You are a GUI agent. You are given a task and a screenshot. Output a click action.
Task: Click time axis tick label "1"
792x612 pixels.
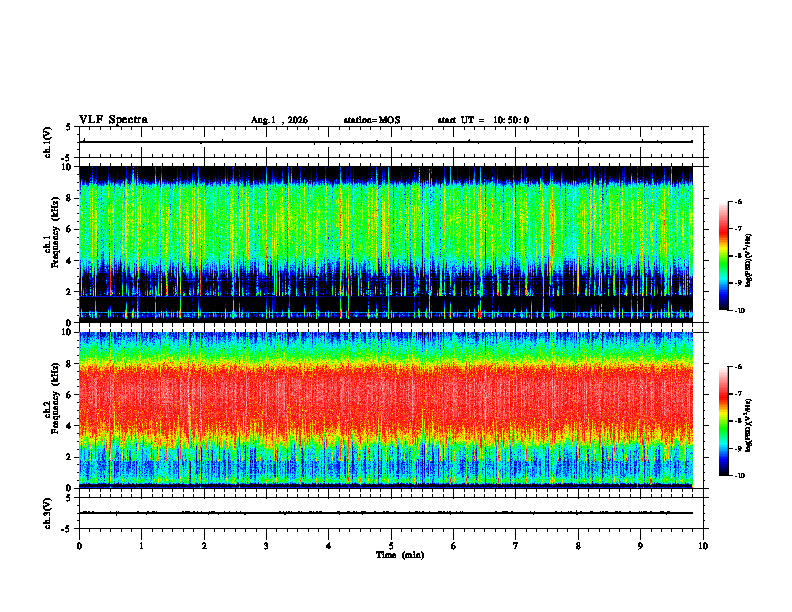coord(141,546)
